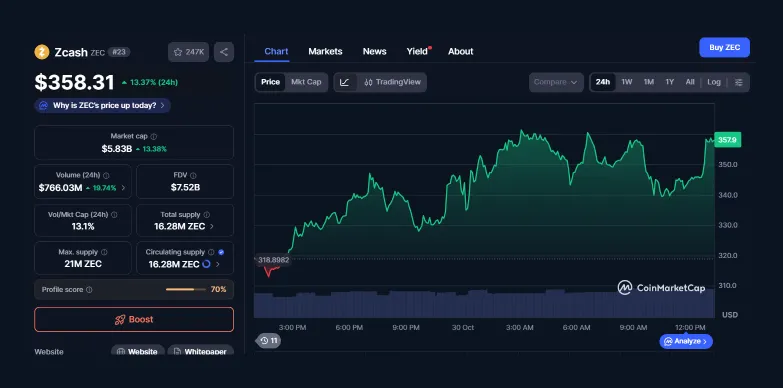This screenshot has width=783, height=388.
Task: Select 24h time range
Action: click(603, 82)
